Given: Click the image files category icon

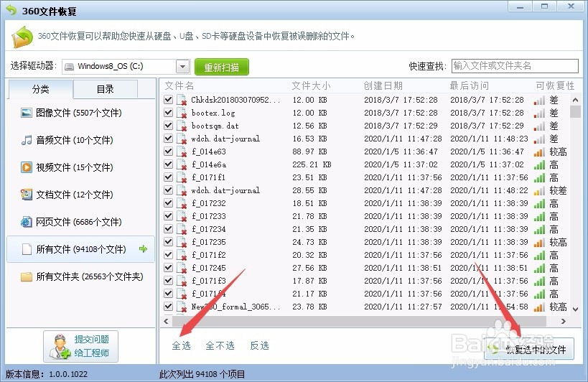Looking at the screenshot, I should (27, 113).
